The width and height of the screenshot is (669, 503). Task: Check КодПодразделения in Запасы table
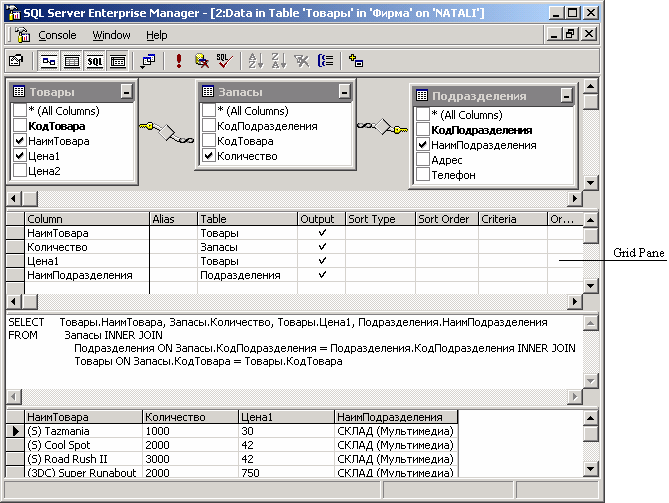point(208,125)
